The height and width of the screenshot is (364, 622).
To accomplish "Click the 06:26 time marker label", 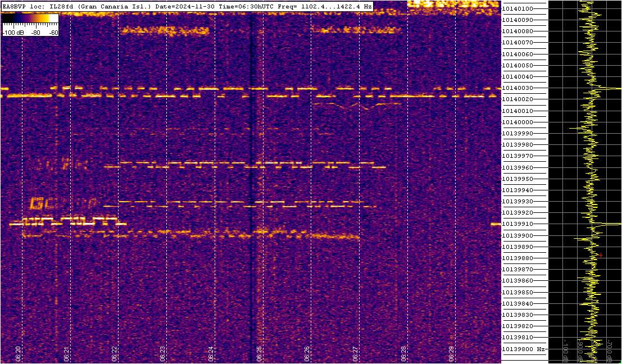I will point(307,353).
